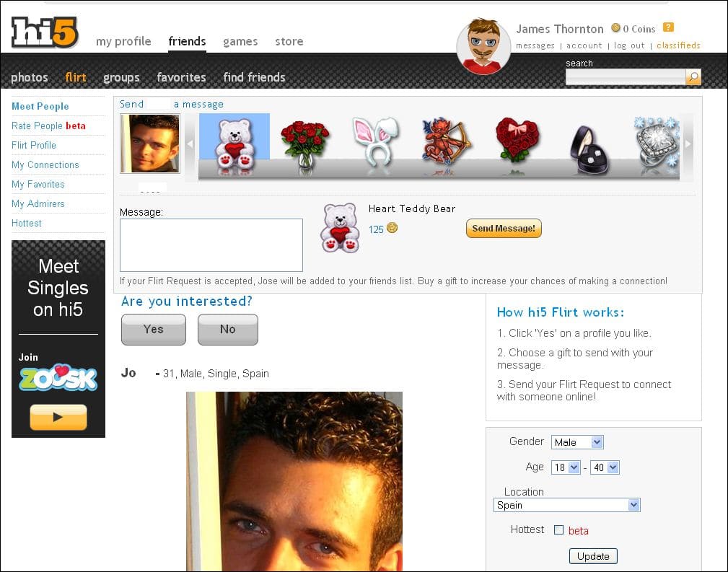Click the Send Message button
The image size is (728, 572).
tap(504, 228)
